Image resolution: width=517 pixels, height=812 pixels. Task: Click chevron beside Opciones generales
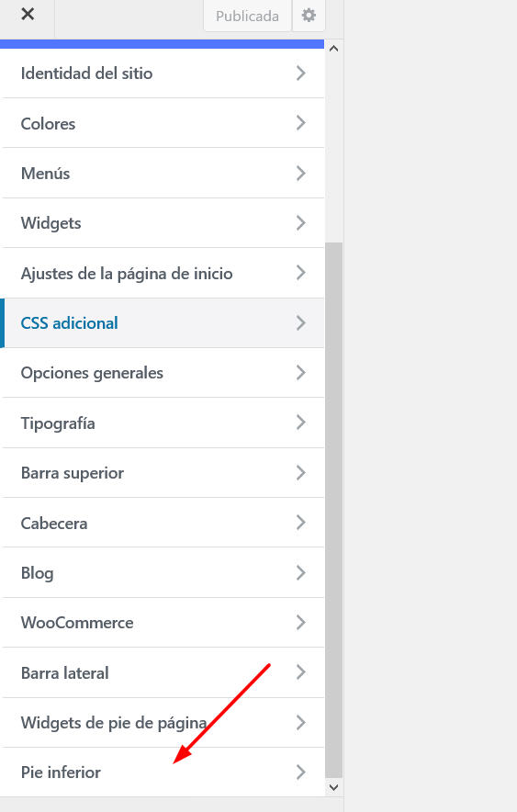pyautogui.click(x=300, y=372)
